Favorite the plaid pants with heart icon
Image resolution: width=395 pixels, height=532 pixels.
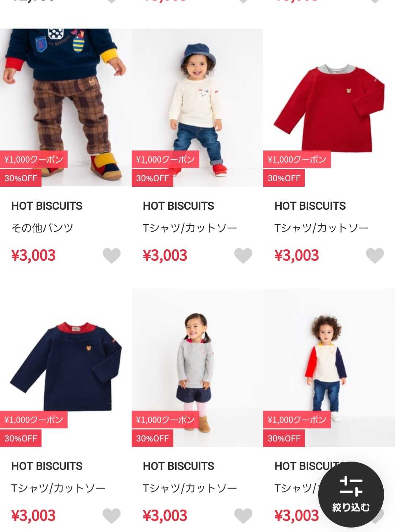pyautogui.click(x=112, y=256)
